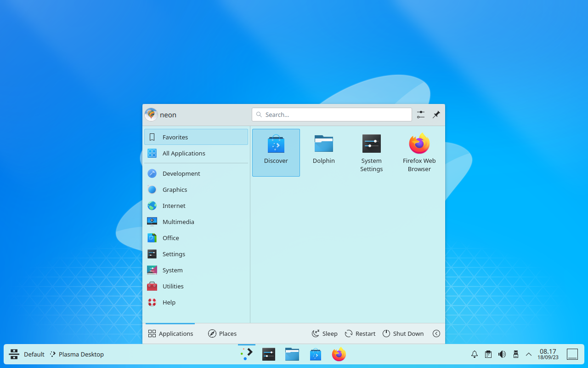The image size is (588, 368).
Task: Click the clipboard icon in system tray
Action: (x=488, y=354)
